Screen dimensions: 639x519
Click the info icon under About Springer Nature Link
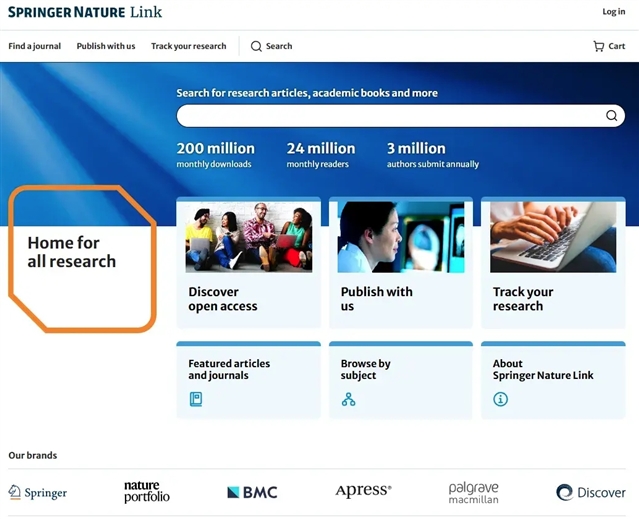pos(500,399)
